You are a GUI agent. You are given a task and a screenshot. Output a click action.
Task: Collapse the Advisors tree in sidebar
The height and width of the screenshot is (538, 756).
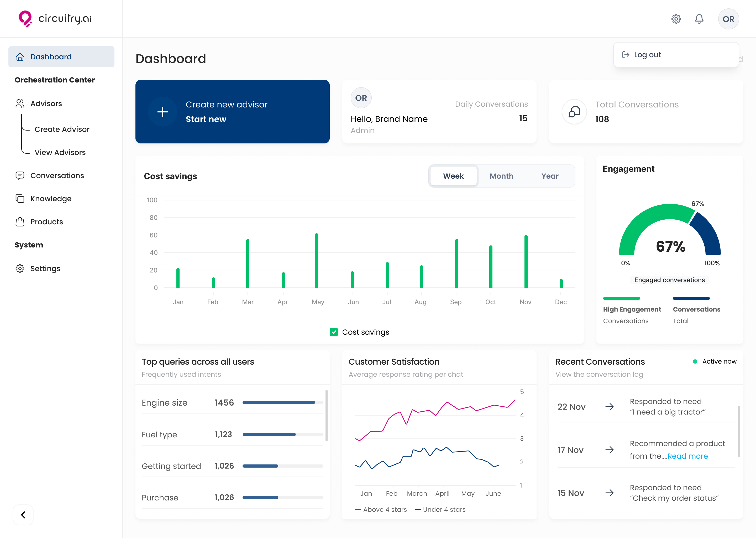tap(46, 104)
